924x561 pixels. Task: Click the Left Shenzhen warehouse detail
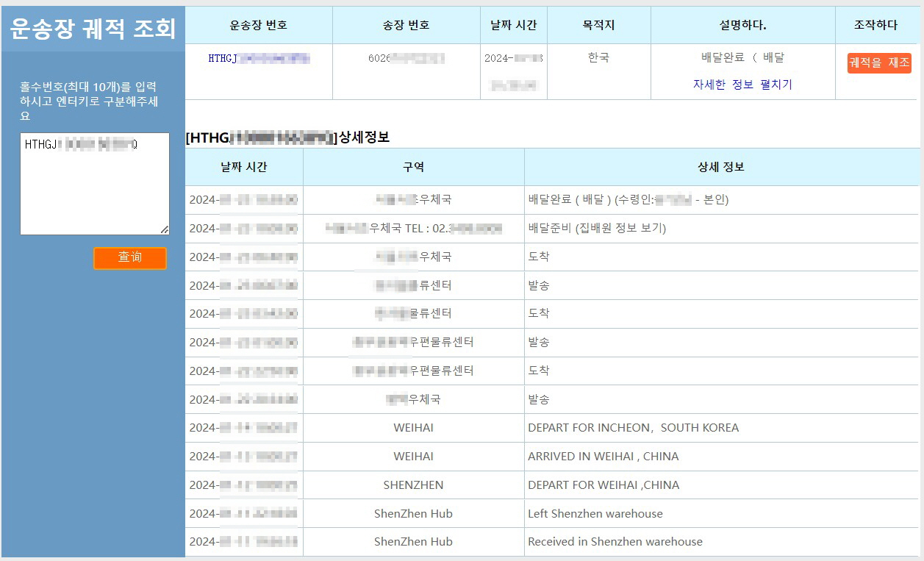coord(595,514)
